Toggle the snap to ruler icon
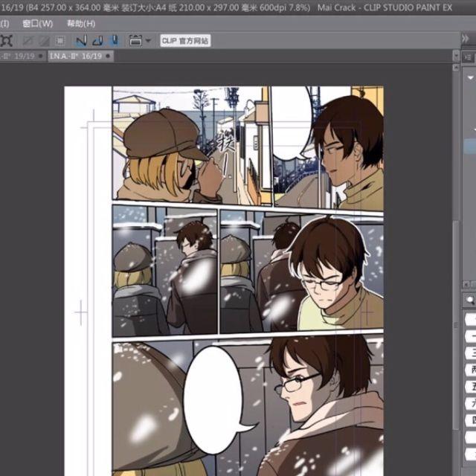 click(x=81, y=41)
